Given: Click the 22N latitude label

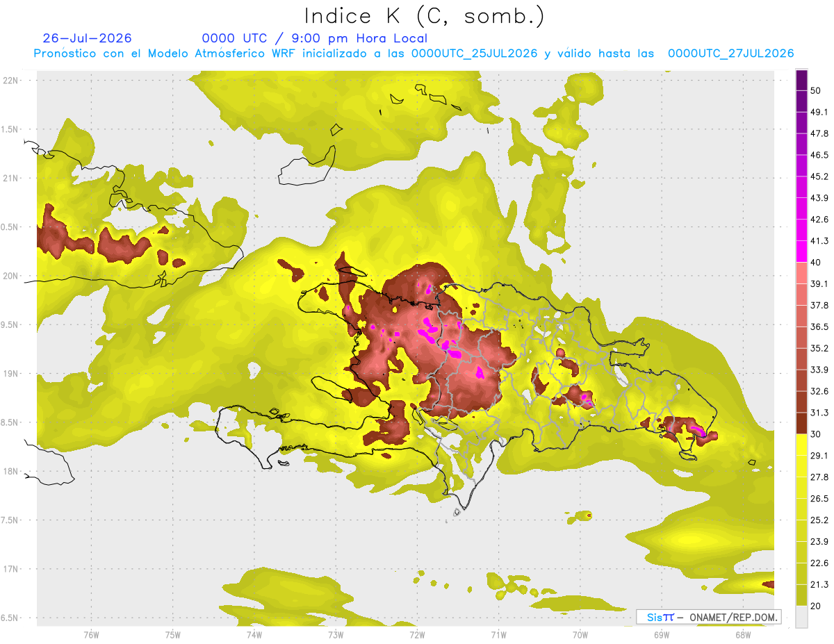Looking at the screenshot, I should point(11,81).
